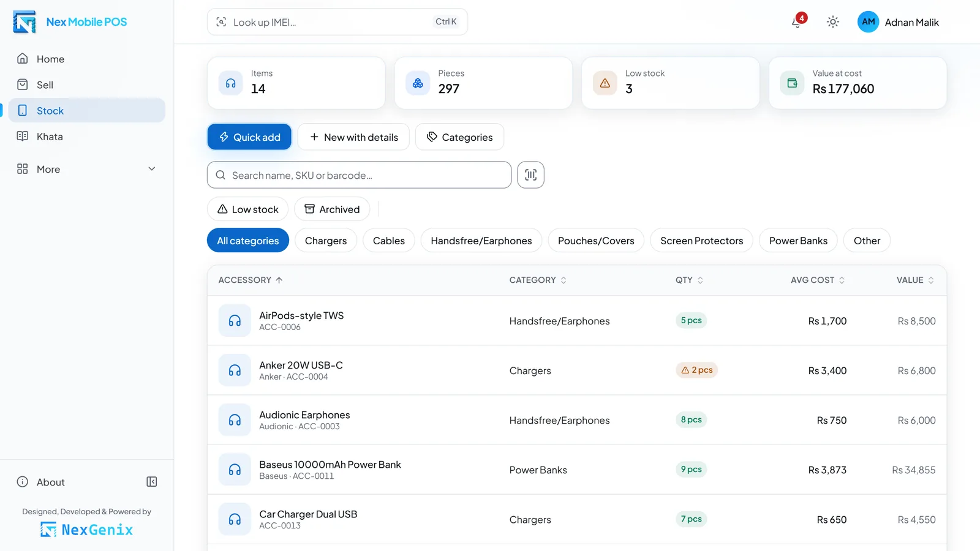Focus the Search name, SKU or barcode field
980x551 pixels.
(359, 175)
